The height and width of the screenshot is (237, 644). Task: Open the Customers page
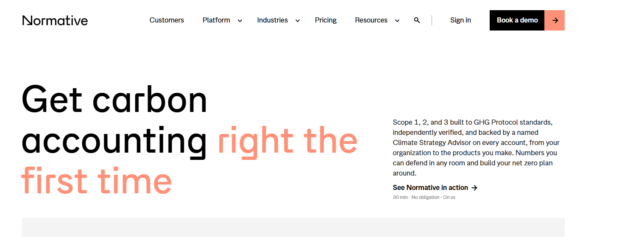[x=167, y=20]
